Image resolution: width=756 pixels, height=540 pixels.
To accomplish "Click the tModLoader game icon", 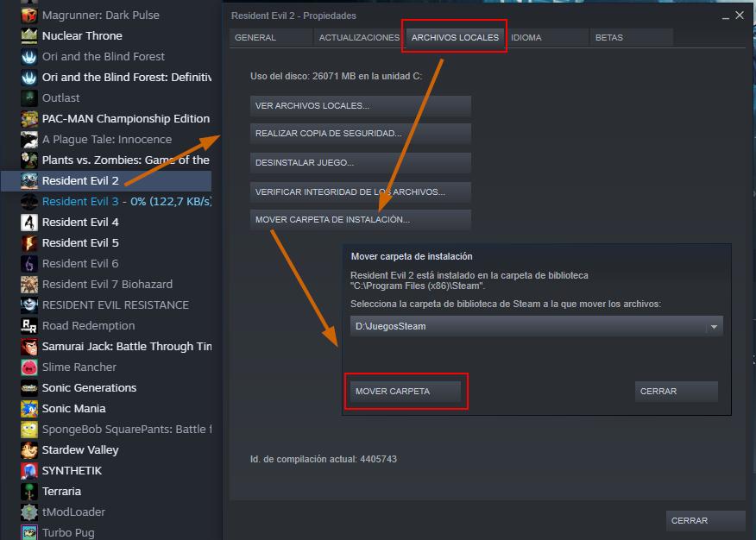I will pos(29,512).
